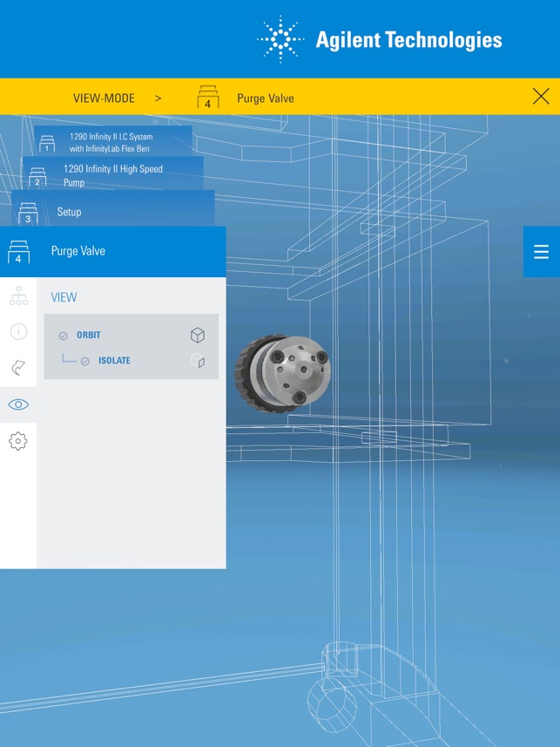Click the VIEW section heading
Viewport: 560px width, 747px height.
(64, 297)
